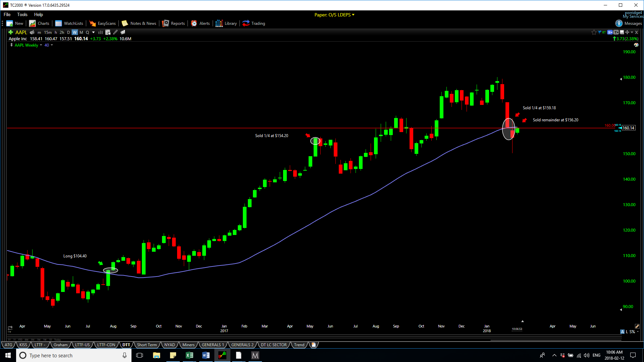Screen dimensions: 644x362
Task: Open the Library toolbar item
Action: [226, 23]
